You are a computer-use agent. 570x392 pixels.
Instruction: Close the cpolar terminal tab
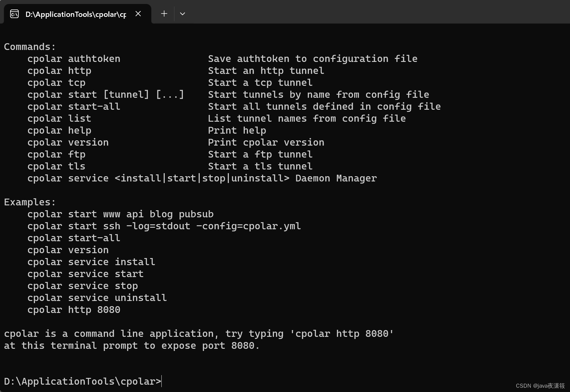pyautogui.click(x=138, y=14)
